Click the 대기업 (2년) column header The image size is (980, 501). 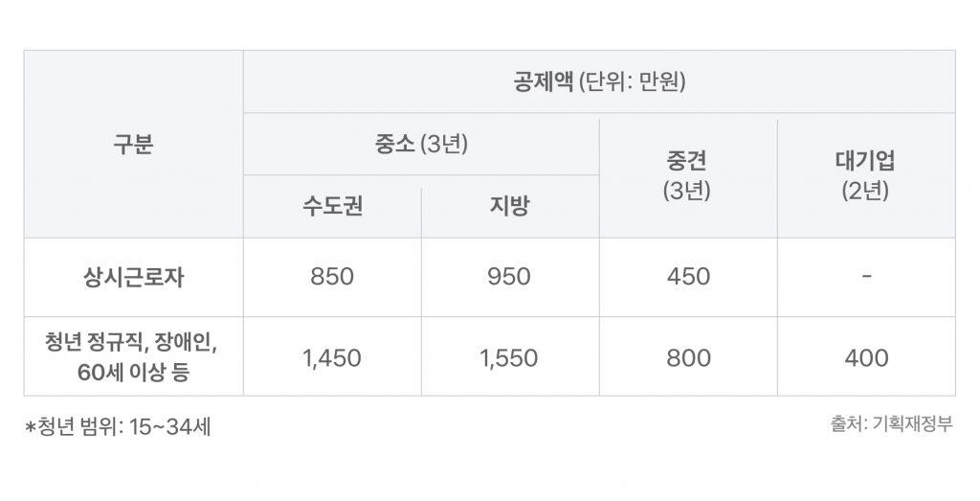click(865, 175)
